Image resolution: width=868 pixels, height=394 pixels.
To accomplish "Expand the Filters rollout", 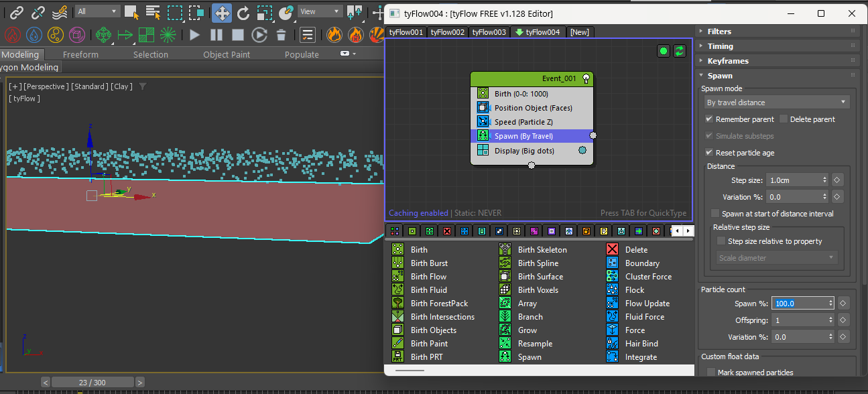I will pos(721,31).
